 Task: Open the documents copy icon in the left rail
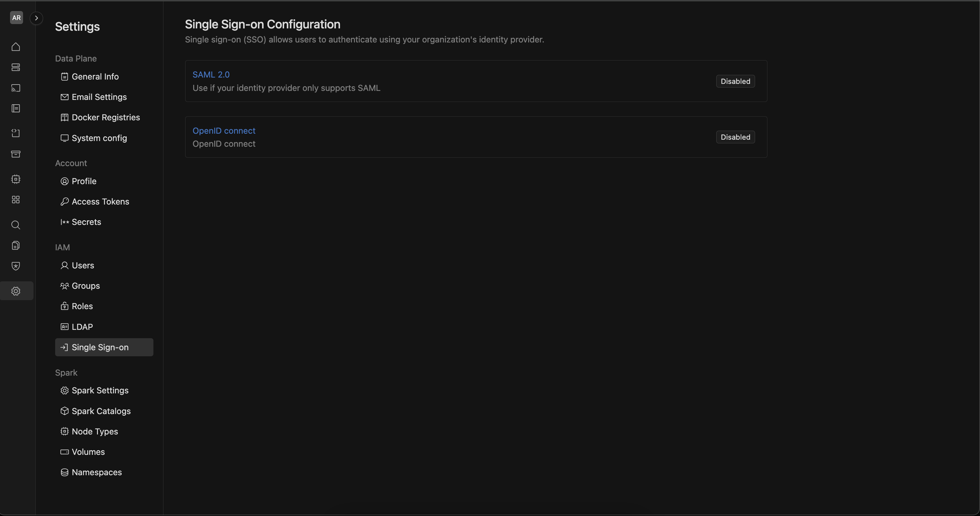click(16, 245)
